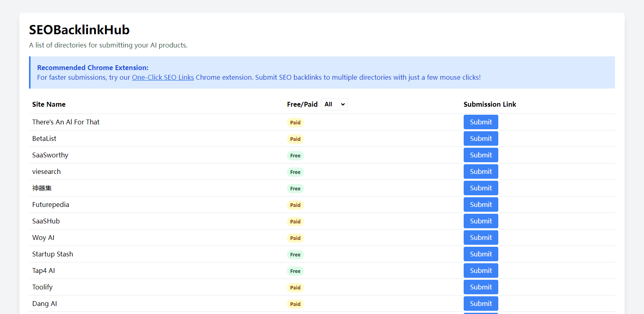
Task: Click the Recommended Chrome Extension heading
Action: coord(93,68)
